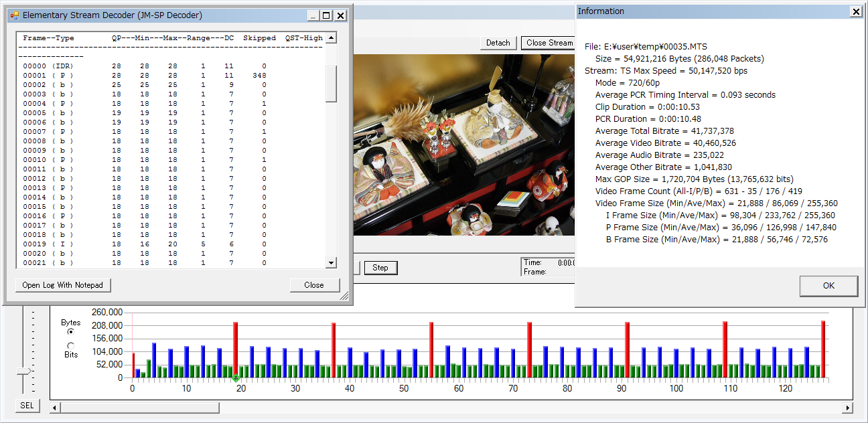
Task: Click the green marker at frame 19
Action: click(x=236, y=379)
